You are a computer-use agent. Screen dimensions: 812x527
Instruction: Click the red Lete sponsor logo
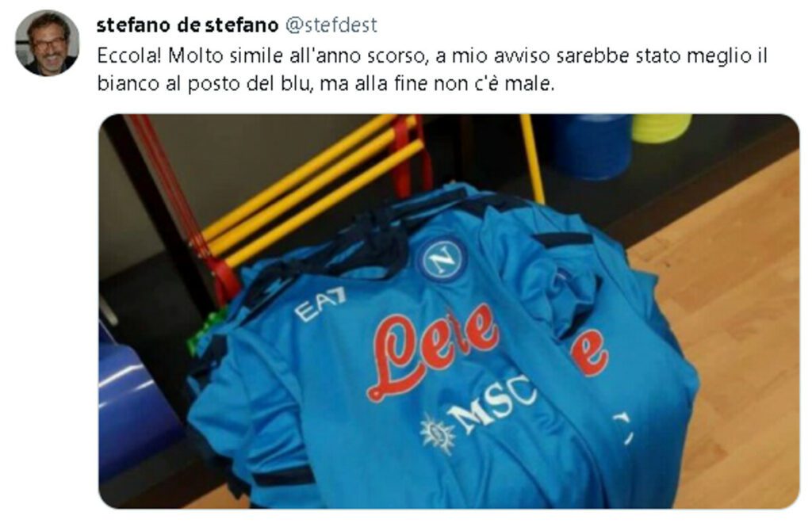click(432, 352)
